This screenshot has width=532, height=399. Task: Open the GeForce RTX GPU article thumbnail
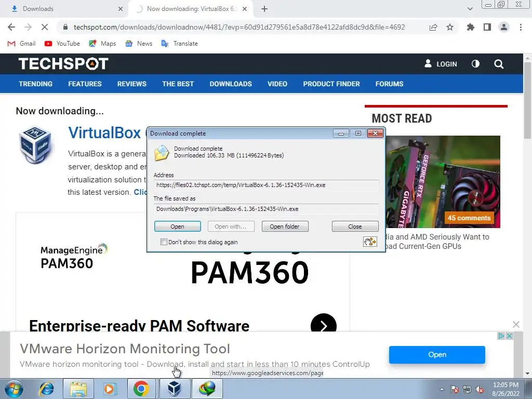(443, 182)
